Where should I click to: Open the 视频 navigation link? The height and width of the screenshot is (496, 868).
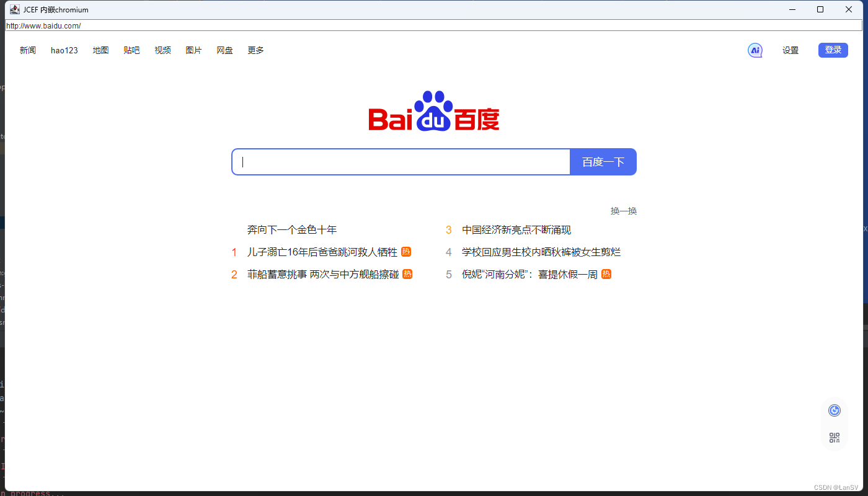pyautogui.click(x=163, y=50)
